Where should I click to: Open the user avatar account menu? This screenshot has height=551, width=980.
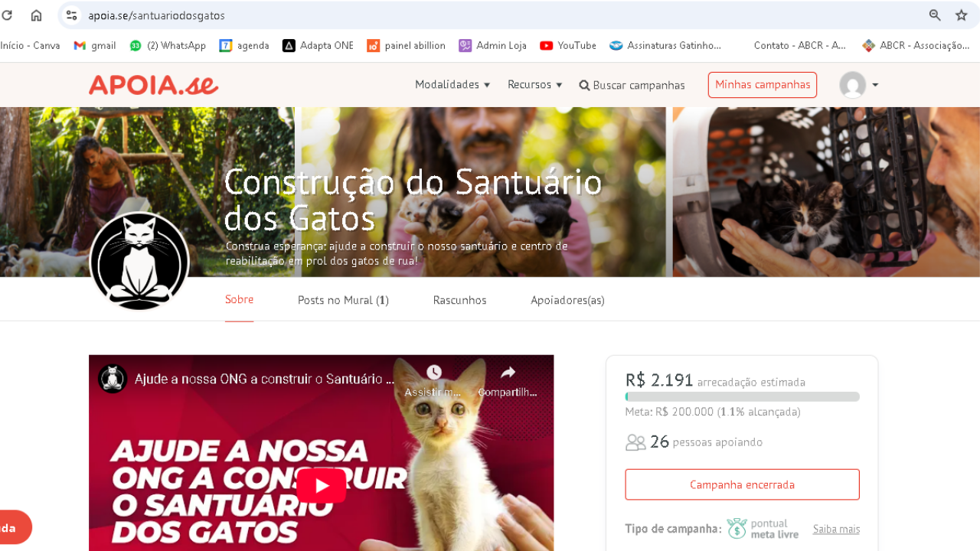[859, 85]
